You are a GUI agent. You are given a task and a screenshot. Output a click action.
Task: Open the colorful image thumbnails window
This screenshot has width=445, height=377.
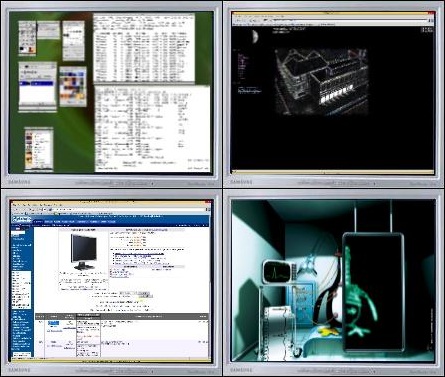[73, 86]
